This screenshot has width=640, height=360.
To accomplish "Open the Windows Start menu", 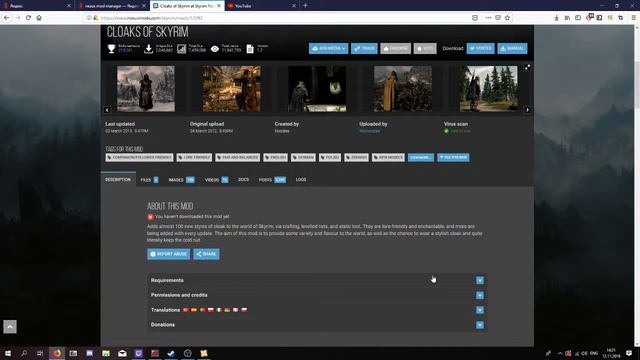I will click(x=7, y=353).
